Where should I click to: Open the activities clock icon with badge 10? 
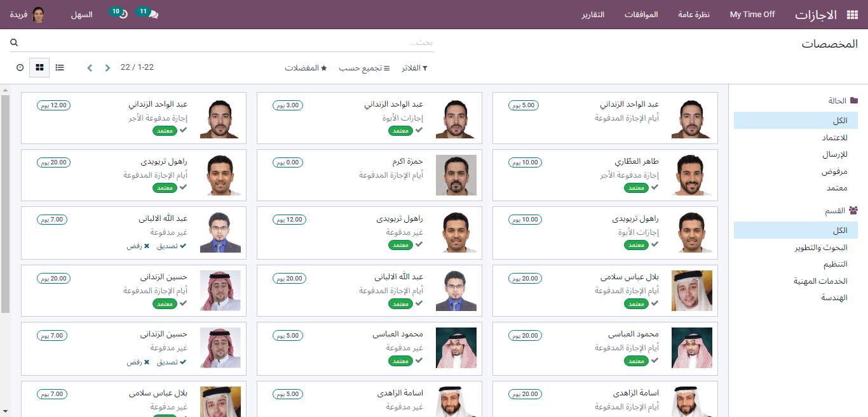(119, 13)
